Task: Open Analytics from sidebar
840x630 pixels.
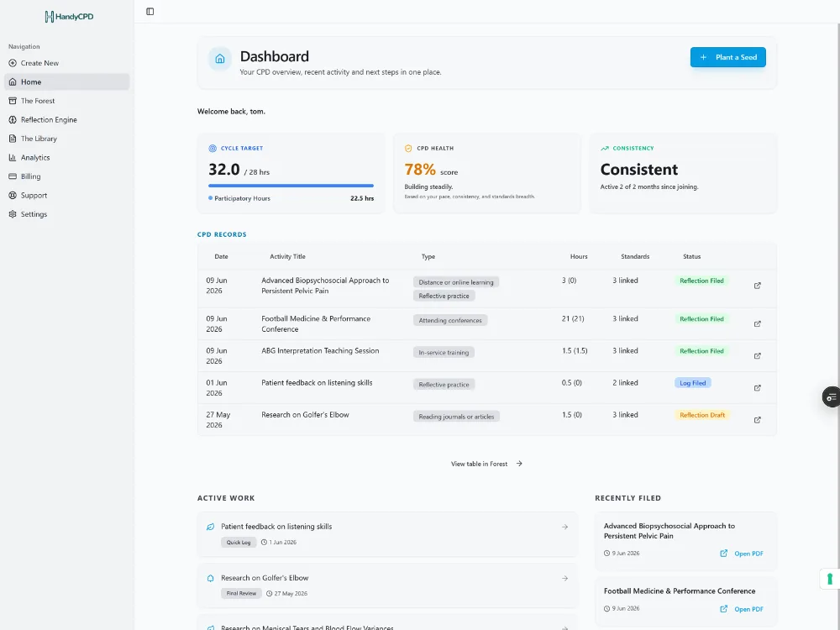Action: [67, 158]
